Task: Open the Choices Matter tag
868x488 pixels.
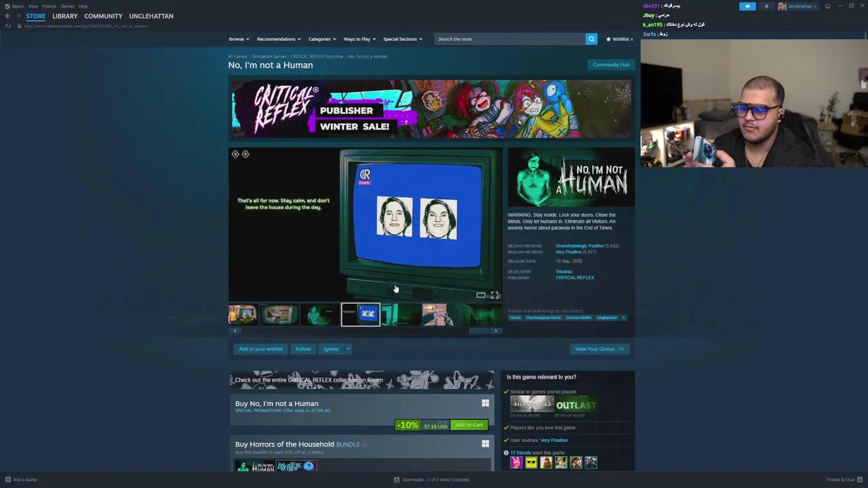Action: [578, 318]
